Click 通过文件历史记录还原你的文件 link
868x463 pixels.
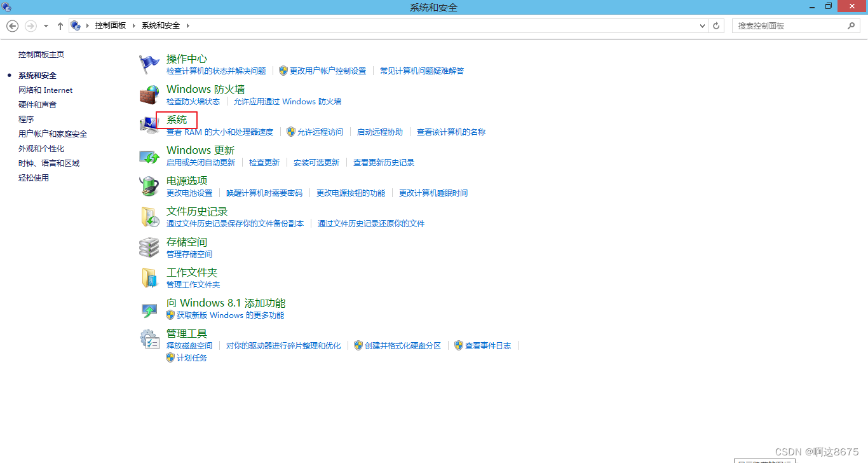pyautogui.click(x=371, y=223)
